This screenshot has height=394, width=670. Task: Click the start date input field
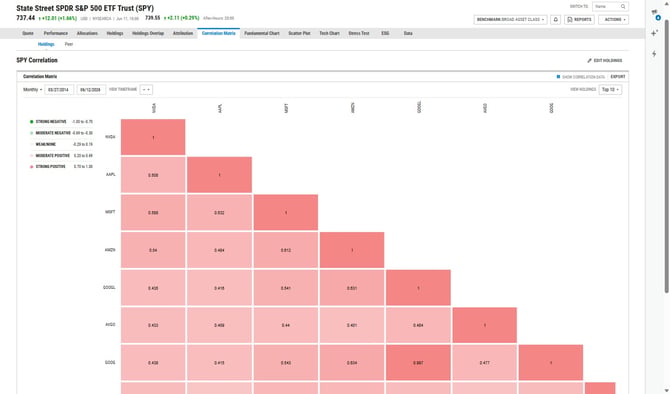point(59,90)
